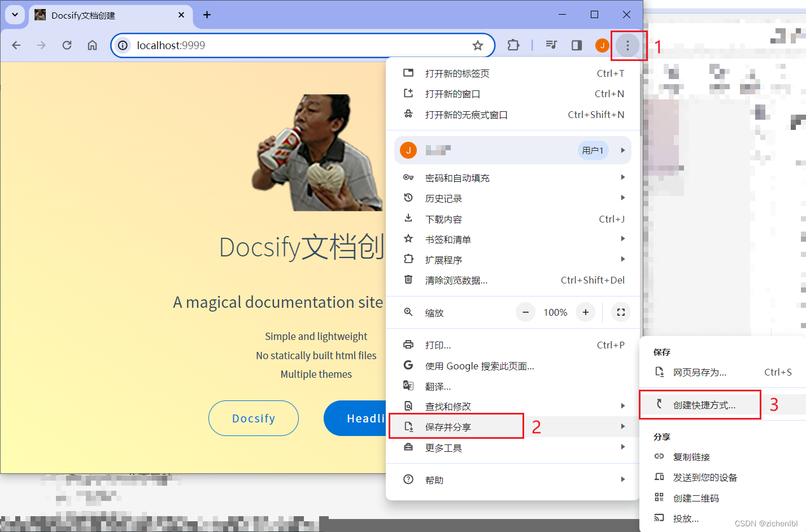This screenshot has width=806, height=532.
Task: Open a new tab with plus button
Action: click(207, 15)
